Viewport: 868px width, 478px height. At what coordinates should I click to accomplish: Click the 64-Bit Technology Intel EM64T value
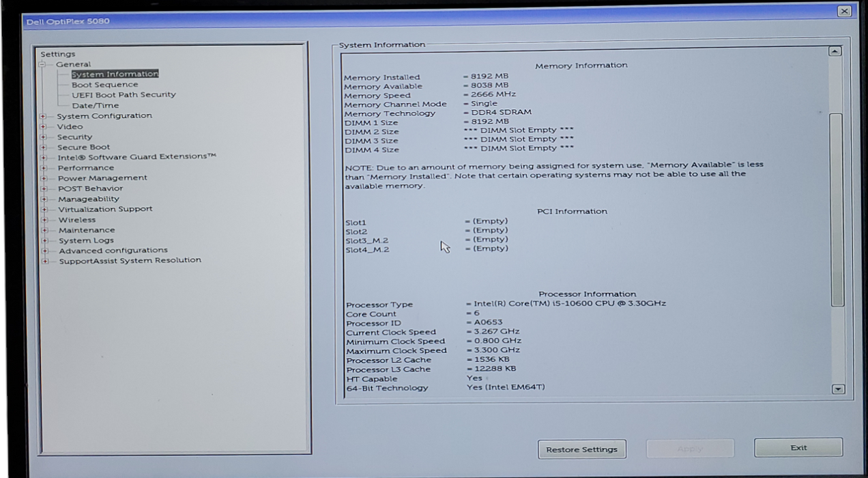click(505, 387)
